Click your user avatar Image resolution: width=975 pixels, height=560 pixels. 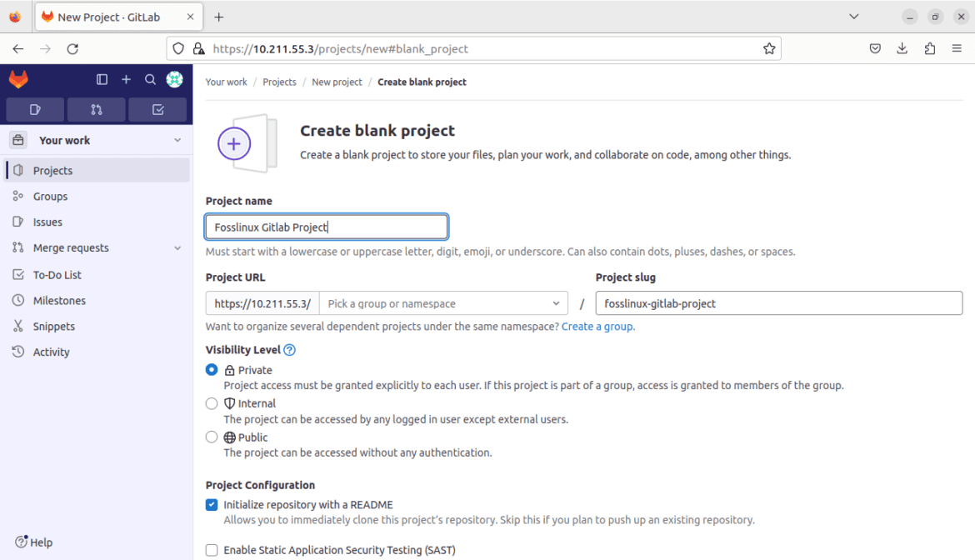pos(174,79)
